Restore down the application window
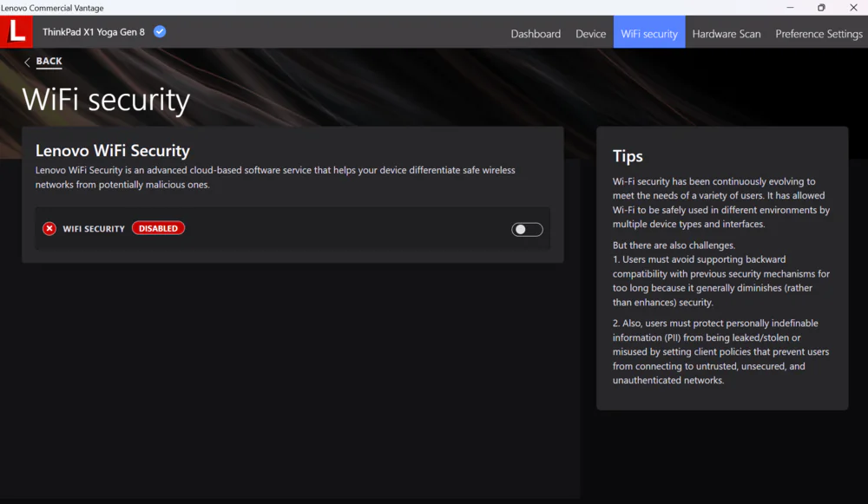868x504 pixels. tap(821, 8)
